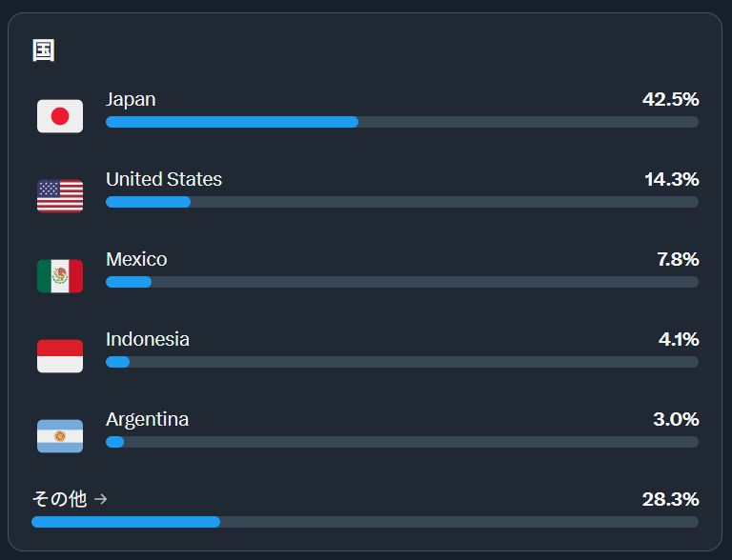The width and height of the screenshot is (732, 560).
Task: Expand the その他 arrow
Action: coord(101,498)
